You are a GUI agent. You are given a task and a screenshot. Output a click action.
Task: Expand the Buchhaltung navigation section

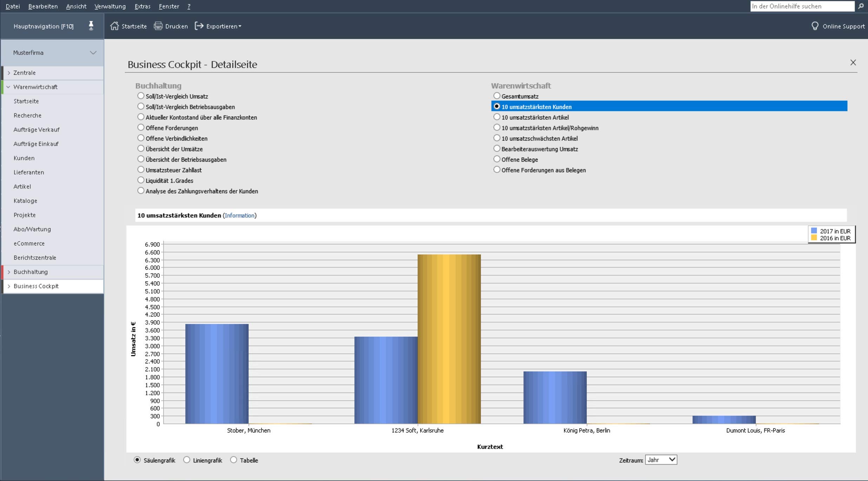(9, 272)
